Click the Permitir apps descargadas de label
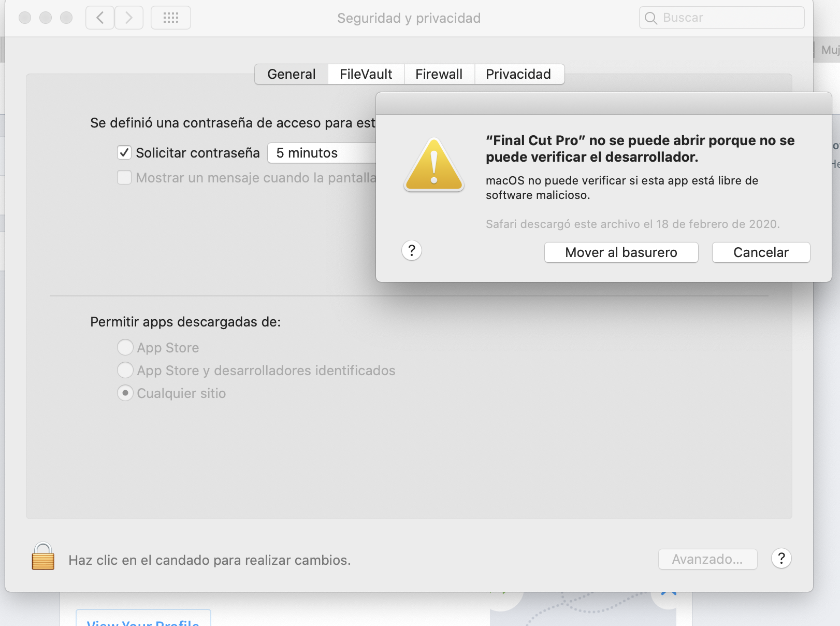Screen dimensions: 840x626 click(x=185, y=322)
